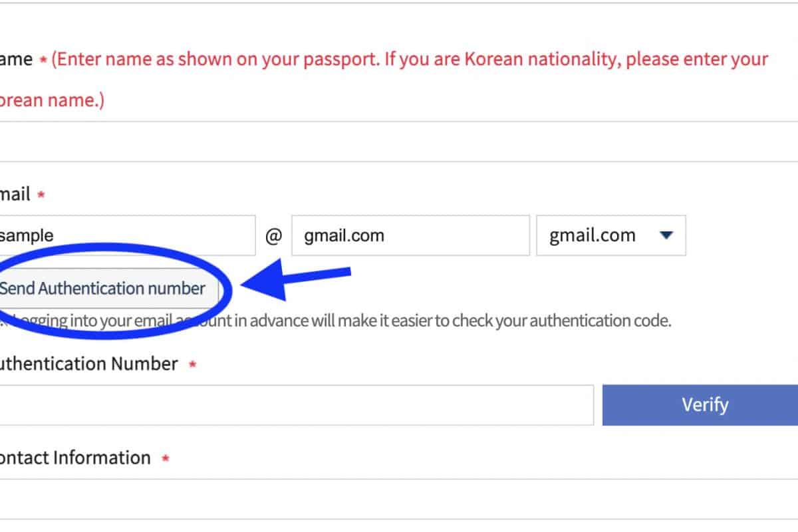Click the Email field label

click(15, 195)
